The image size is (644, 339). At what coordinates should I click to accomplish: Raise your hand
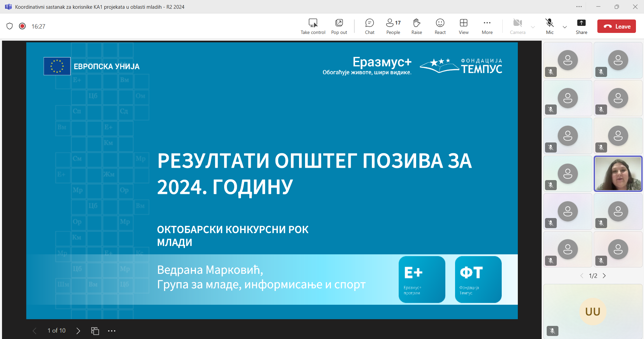(416, 26)
